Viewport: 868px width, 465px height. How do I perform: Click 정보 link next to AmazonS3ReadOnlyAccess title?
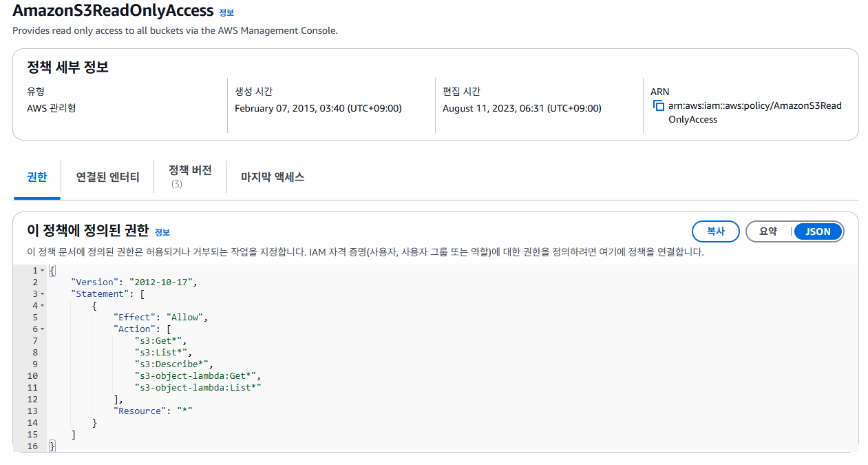tap(226, 12)
